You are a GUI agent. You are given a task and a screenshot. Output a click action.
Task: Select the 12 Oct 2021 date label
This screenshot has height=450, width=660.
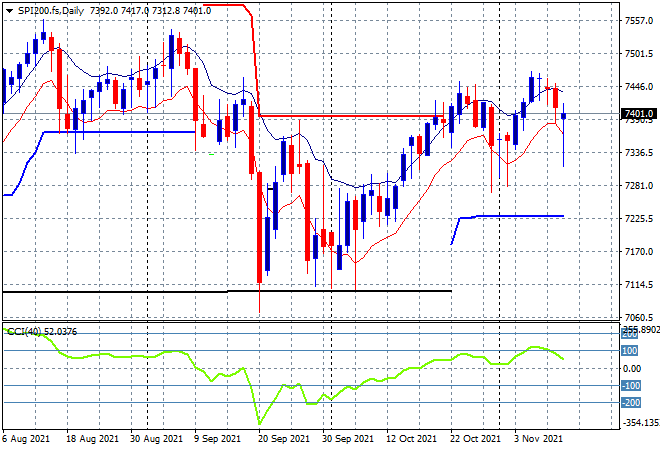point(412,439)
